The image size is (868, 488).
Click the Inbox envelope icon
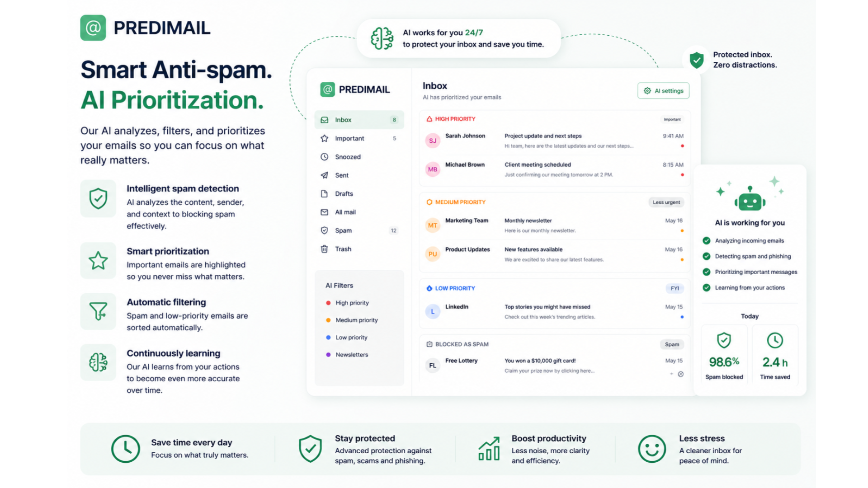pos(324,120)
